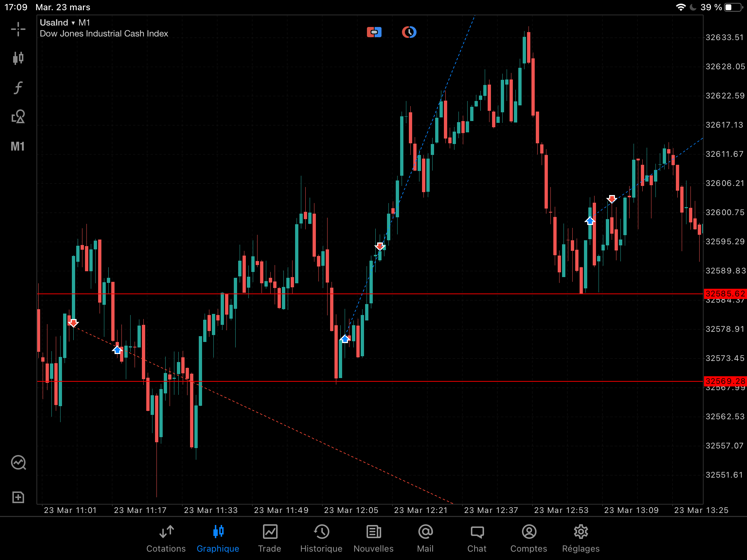
Task: Activate the crosshair cursor tool
Action: [x=18, y=29]
